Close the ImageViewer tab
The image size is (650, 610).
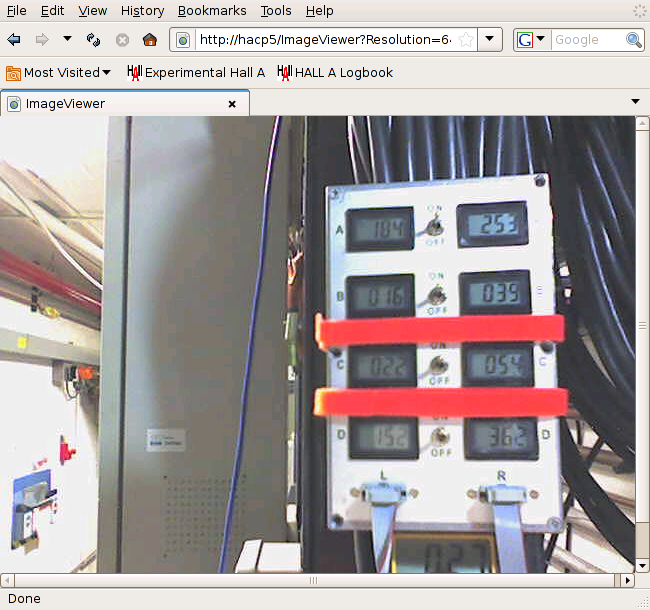[232, 104]
